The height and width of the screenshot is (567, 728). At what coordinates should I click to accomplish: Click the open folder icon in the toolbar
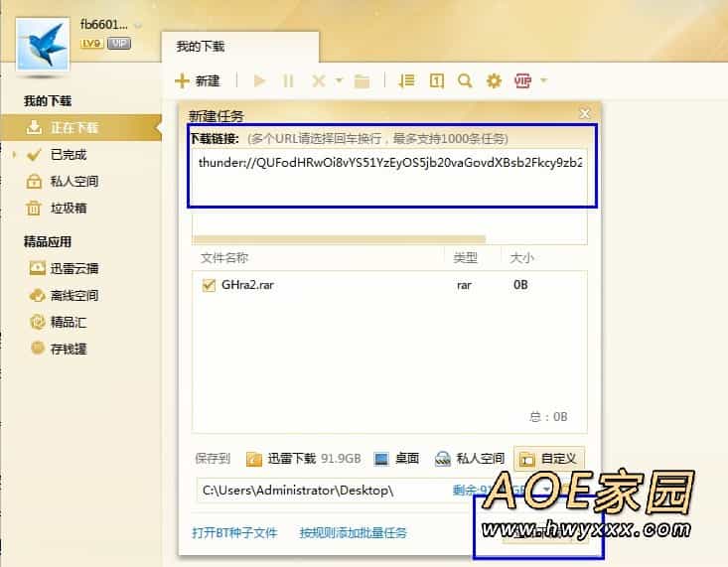pos(363,80)
